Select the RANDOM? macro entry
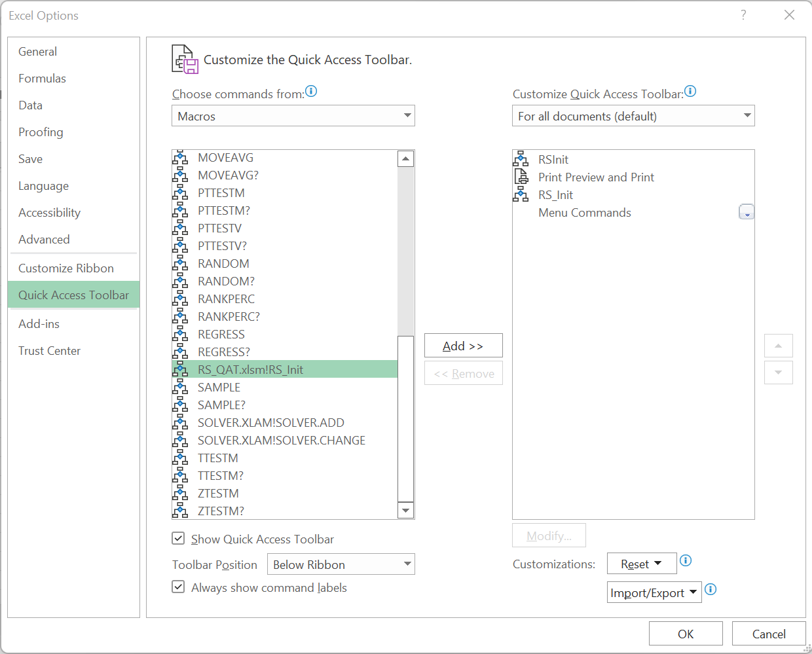Image resolution: width=812 pixels, height=654 pixels. pos(285,282)
